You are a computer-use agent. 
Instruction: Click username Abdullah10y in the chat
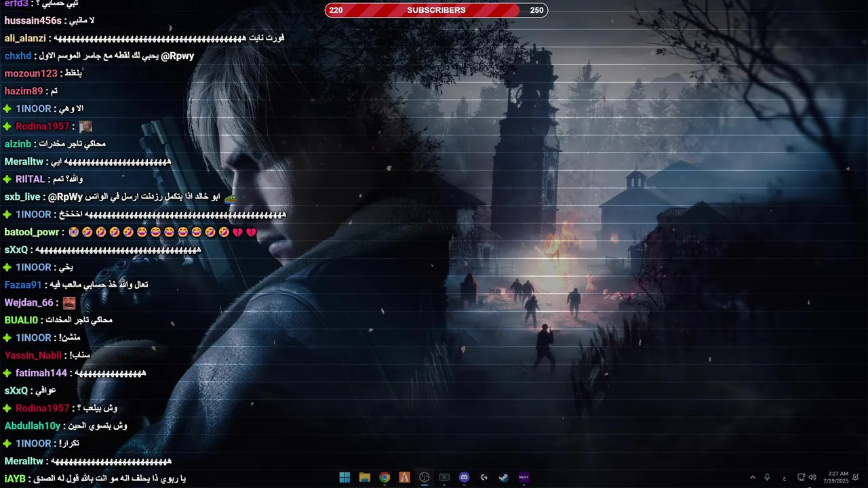[33, 426]
